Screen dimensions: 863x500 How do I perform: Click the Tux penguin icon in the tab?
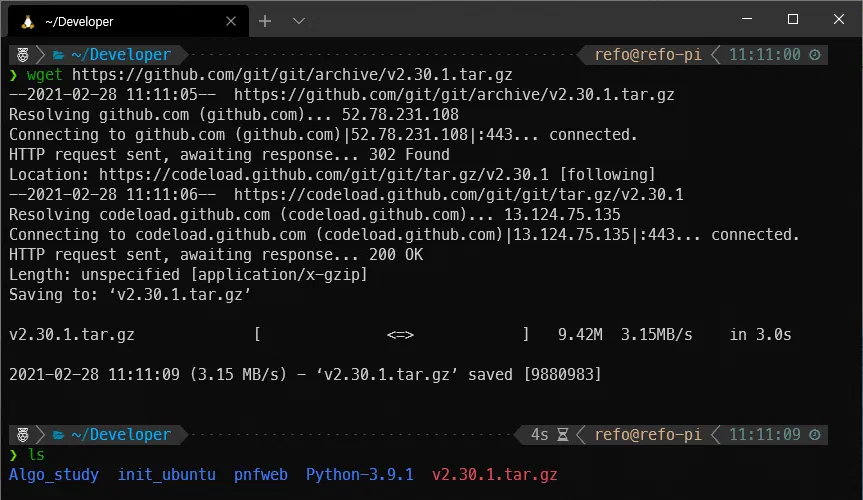tap(26, 21)
